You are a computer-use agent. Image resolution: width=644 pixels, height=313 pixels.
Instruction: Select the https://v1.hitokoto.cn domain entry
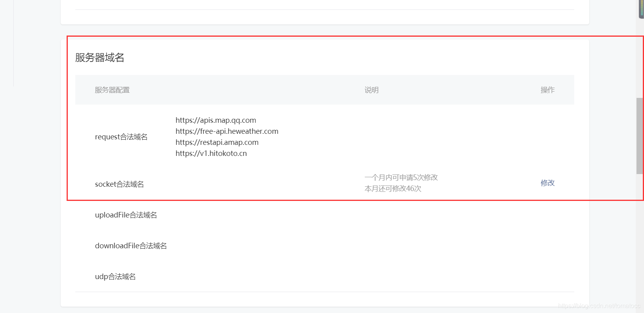[211, 153]
